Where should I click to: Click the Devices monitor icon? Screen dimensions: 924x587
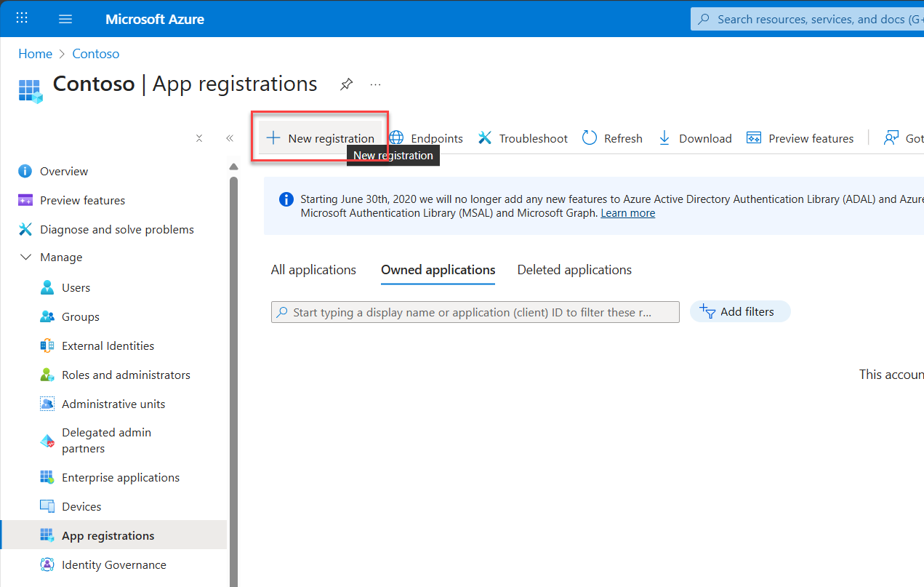tap(47, 507)
